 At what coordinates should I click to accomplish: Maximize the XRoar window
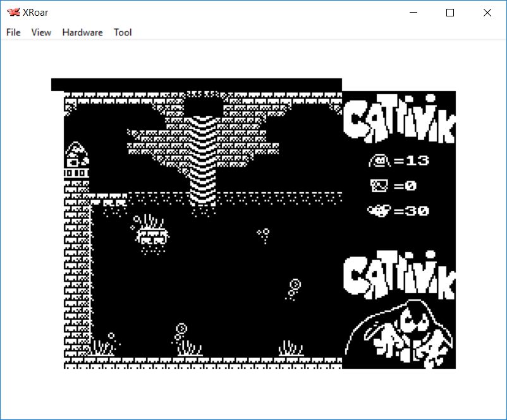[450, 13]
